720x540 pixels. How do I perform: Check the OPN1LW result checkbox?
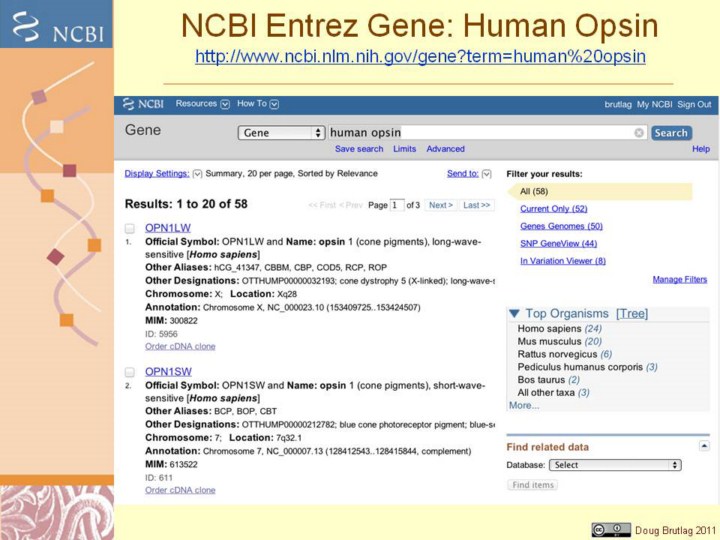(130, 228)
